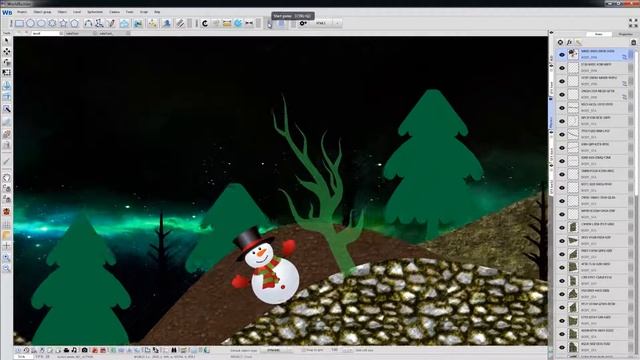Open the gear settings icon in top toolbar
Screen dimensions: 640x360
[x=303, y=23]
